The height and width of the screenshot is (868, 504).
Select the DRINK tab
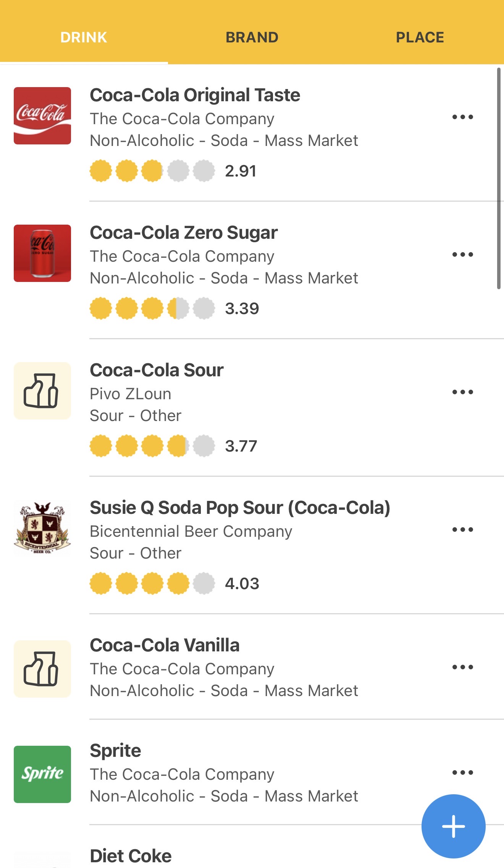click(x=84, y=37)
